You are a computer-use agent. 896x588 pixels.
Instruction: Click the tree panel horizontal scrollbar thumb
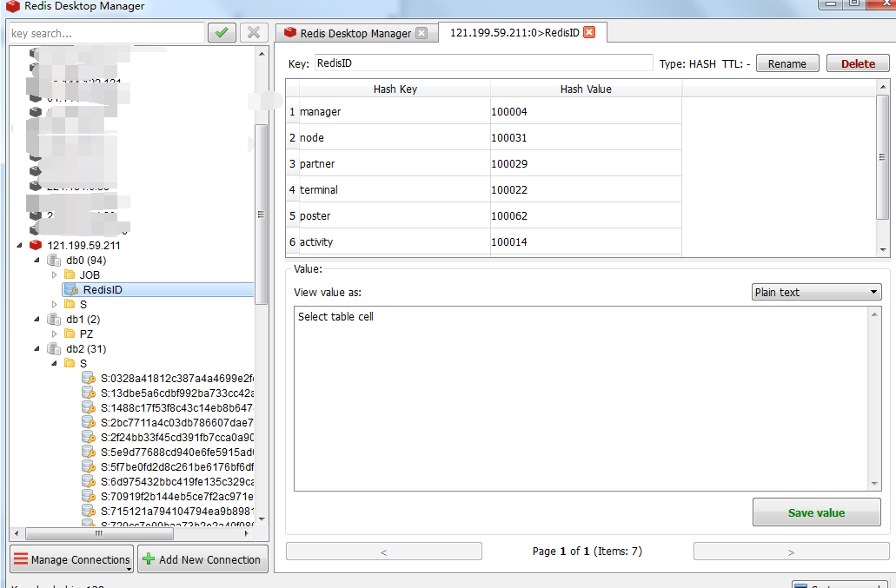tap(99, 533)
